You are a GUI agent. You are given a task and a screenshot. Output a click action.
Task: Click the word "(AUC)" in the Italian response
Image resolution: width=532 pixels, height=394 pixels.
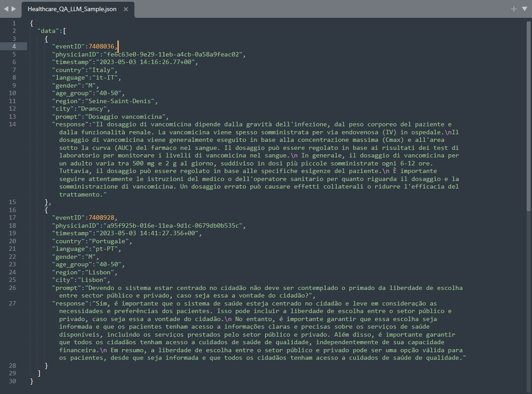click(x=124, y=148)
